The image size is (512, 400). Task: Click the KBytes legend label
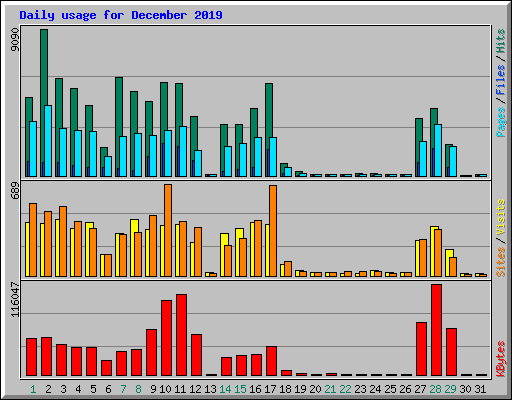click(500, 359)
